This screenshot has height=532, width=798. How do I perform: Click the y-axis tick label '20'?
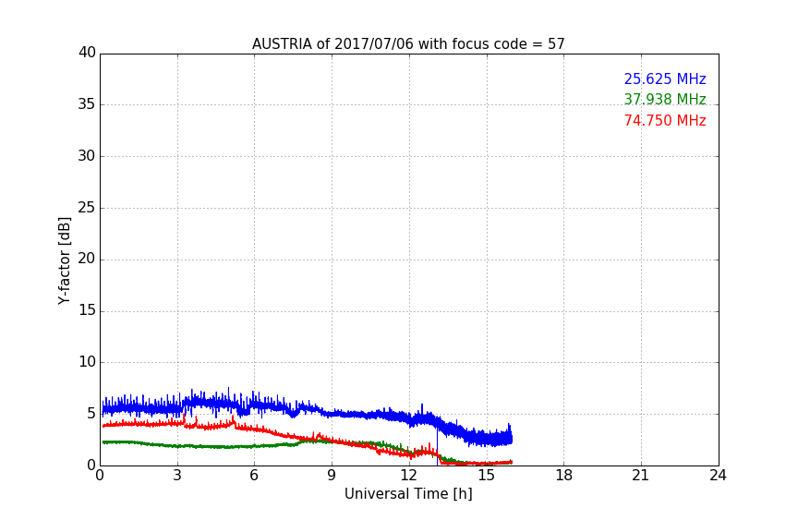(x=87, y=259)
